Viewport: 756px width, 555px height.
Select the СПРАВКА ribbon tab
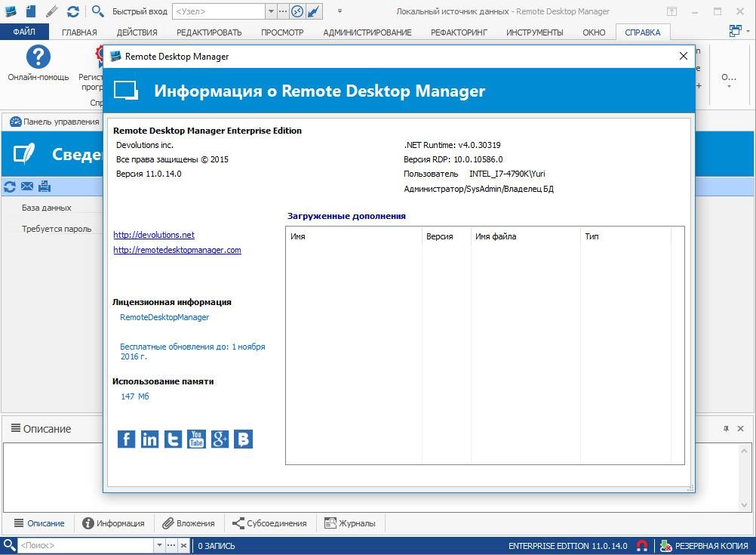(642, 32)
